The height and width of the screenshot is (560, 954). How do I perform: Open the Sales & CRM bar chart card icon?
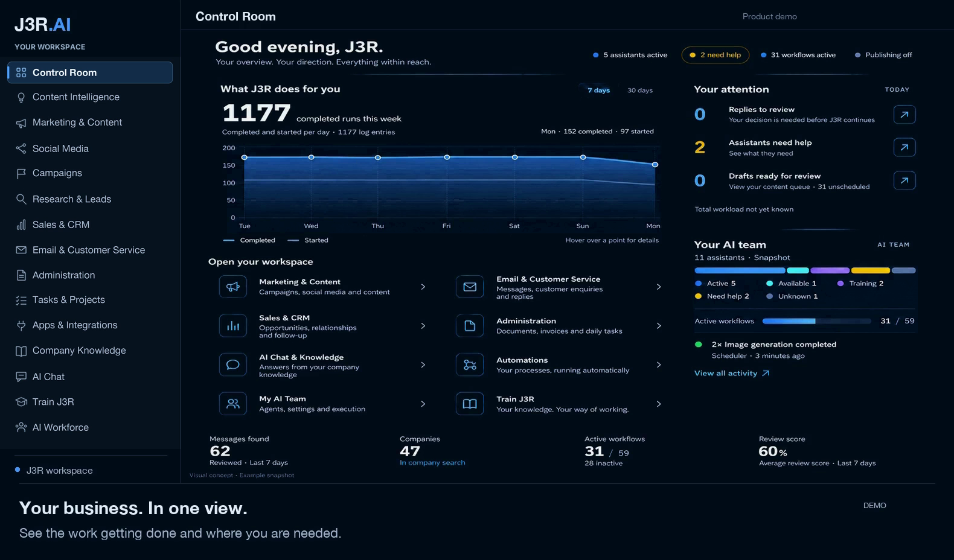(x=232, y=326)
